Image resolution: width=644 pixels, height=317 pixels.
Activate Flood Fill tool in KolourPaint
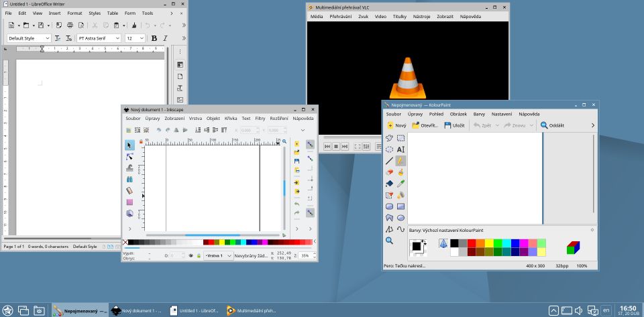click(x=389, y=184)
